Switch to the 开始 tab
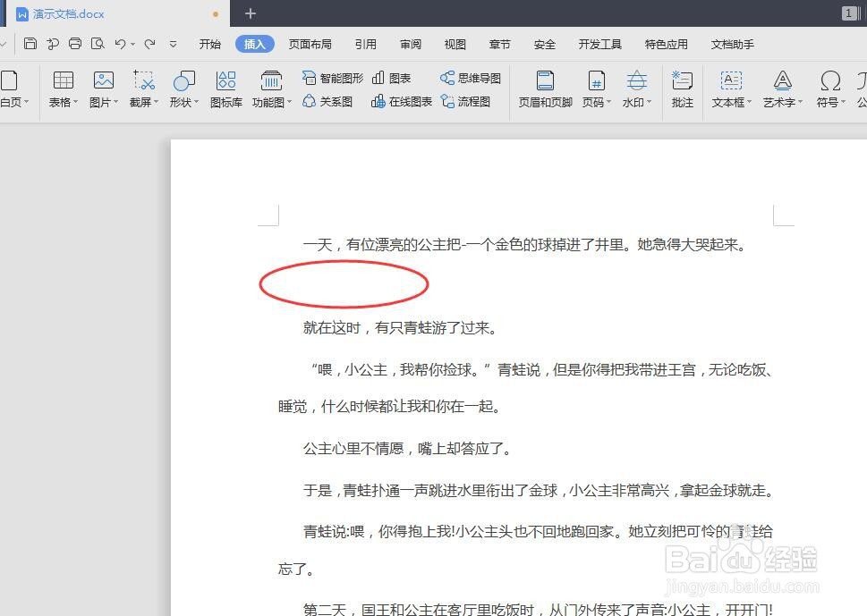 pyautogui.click(x=210, y=44)
